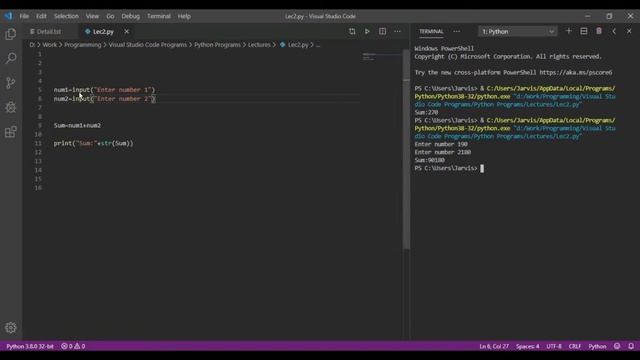Click breadcrumb Visual Studio Code Programs
Viewport: 640px width, 360px height.
147,45
